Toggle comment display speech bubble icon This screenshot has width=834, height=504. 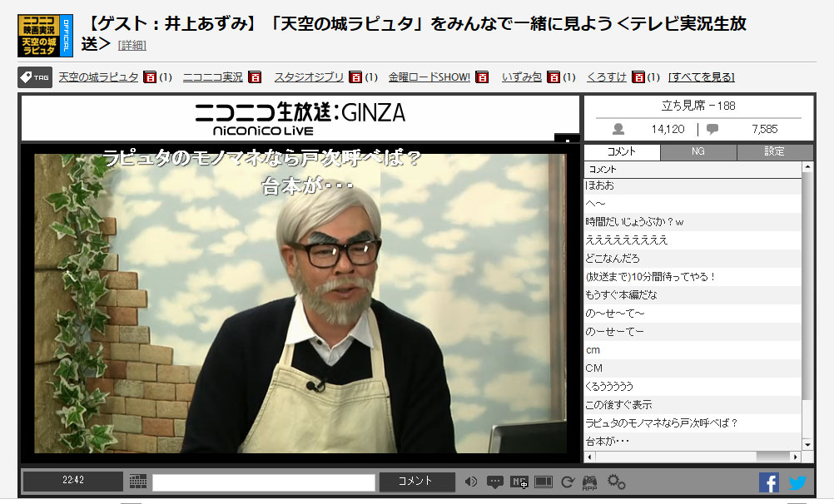tap(494, 482)
